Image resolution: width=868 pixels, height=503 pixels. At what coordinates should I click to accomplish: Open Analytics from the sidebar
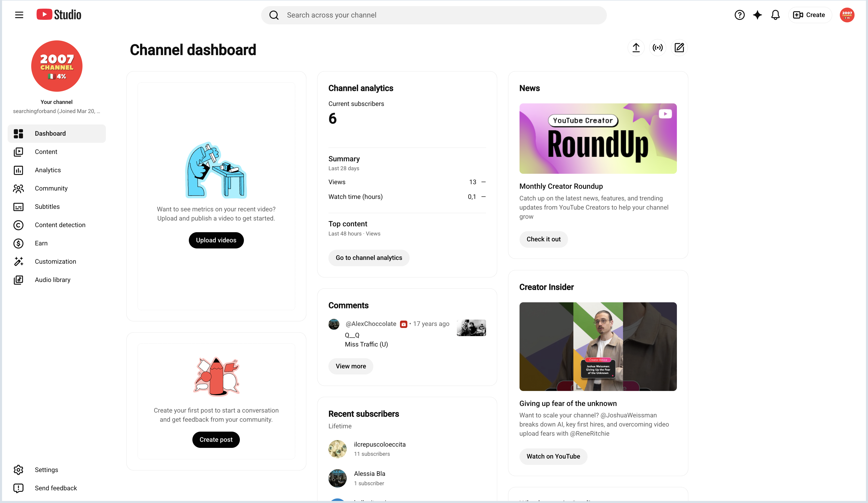pos(57,170)
